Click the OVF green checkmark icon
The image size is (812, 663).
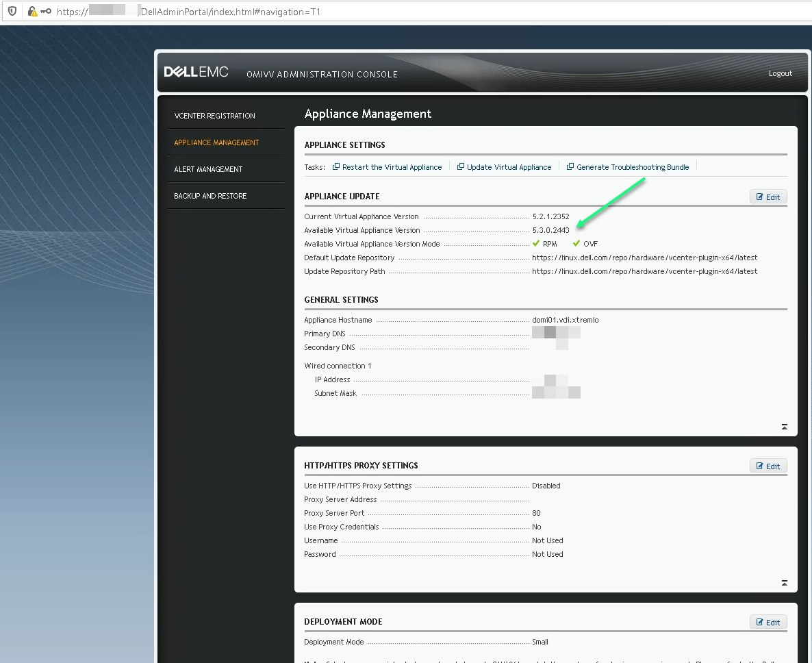pyautogui.click(x=576, y=243)
